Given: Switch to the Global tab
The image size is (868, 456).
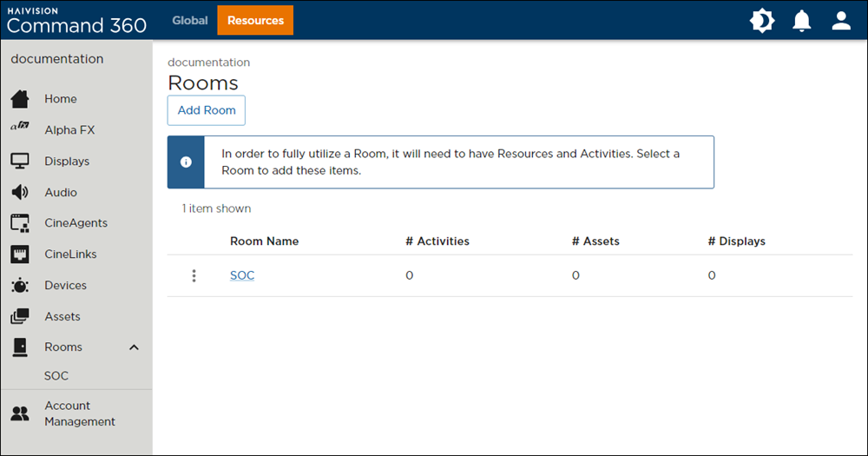Looking at the screenshot, I should [x=190, y=20].
